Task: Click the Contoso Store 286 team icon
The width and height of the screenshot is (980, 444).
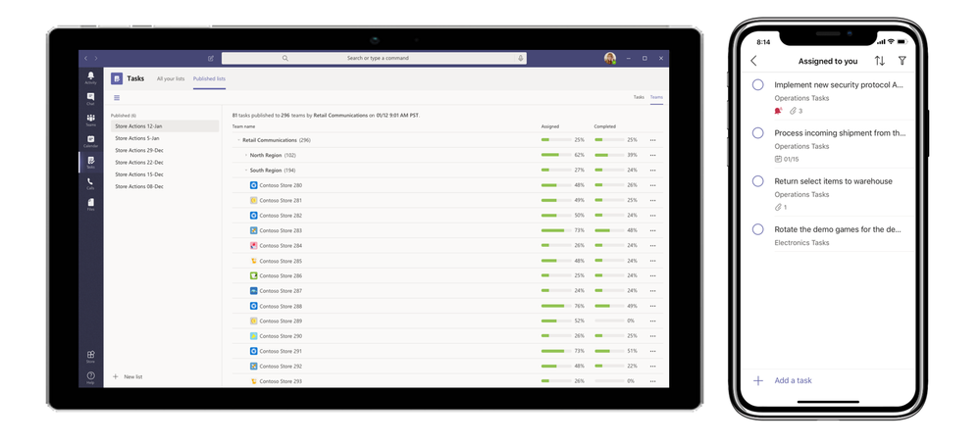Action: (x=254, y=275)
